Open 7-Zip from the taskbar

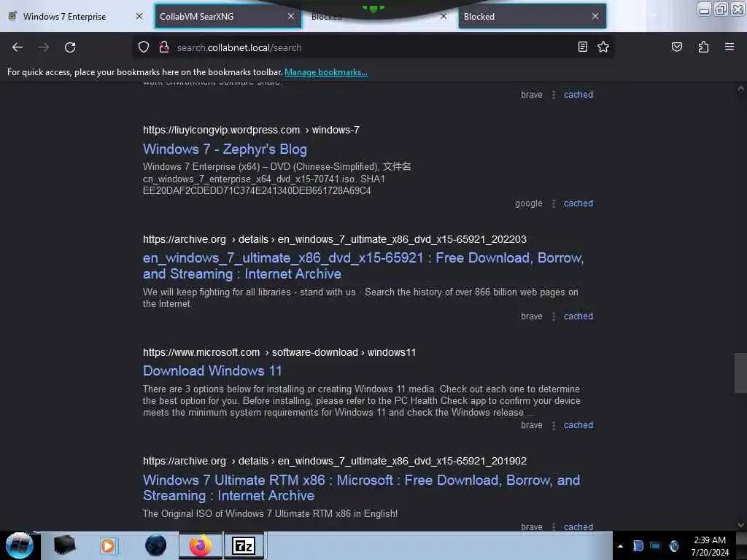[244, 545]
